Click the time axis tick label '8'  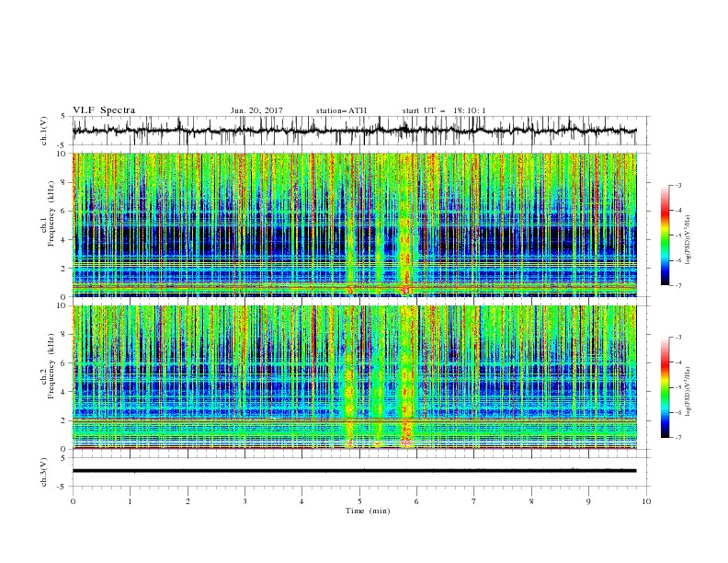click(531, 501)
